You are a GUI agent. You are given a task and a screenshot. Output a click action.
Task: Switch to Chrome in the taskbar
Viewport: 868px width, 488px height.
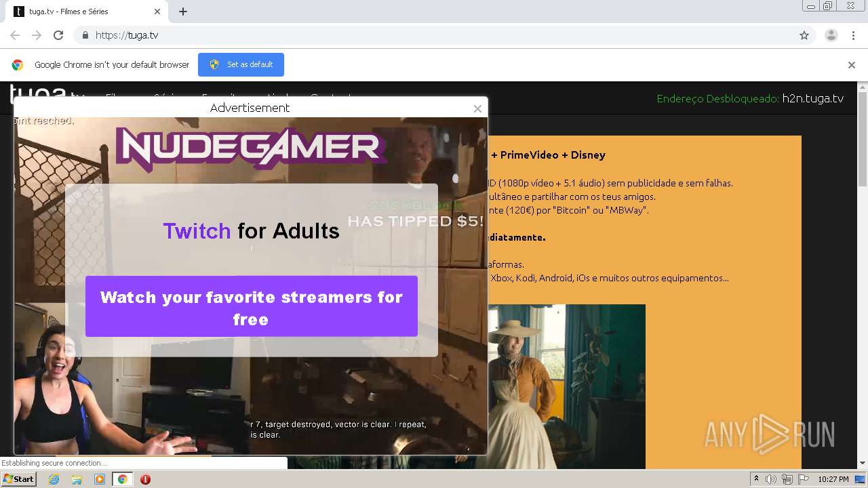(x=123, y=479)
